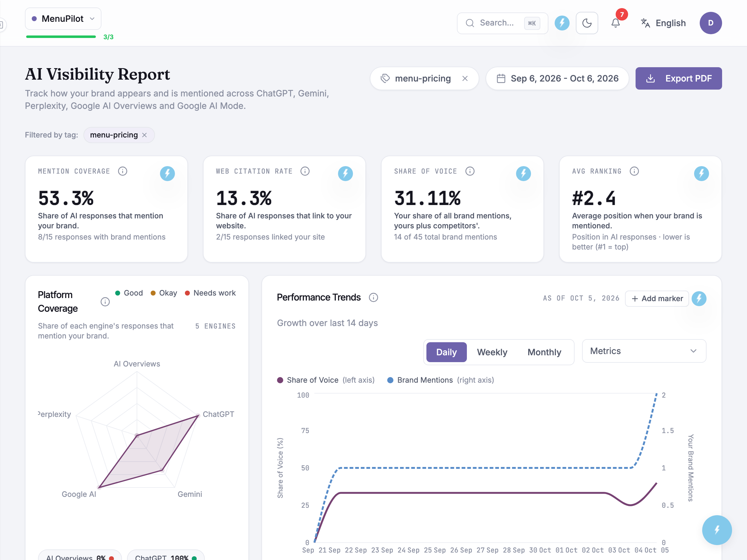Click lightning icon on Mention Coverage card
The width and height of the screenshot is (747, 560).
[167, 174]
